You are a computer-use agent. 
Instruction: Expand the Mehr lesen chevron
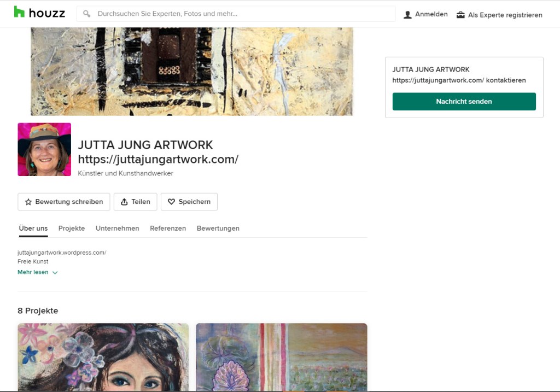pyautogui.click(x=55, y=272)
